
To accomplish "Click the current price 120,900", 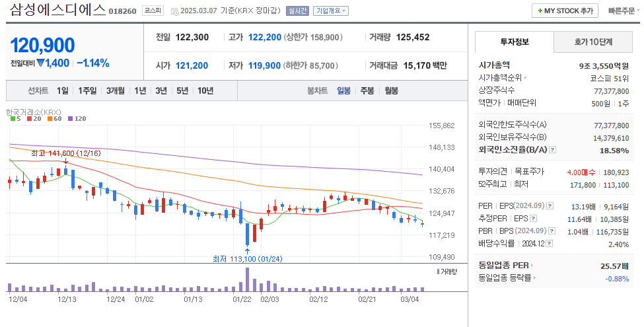I will coord(42,46).
